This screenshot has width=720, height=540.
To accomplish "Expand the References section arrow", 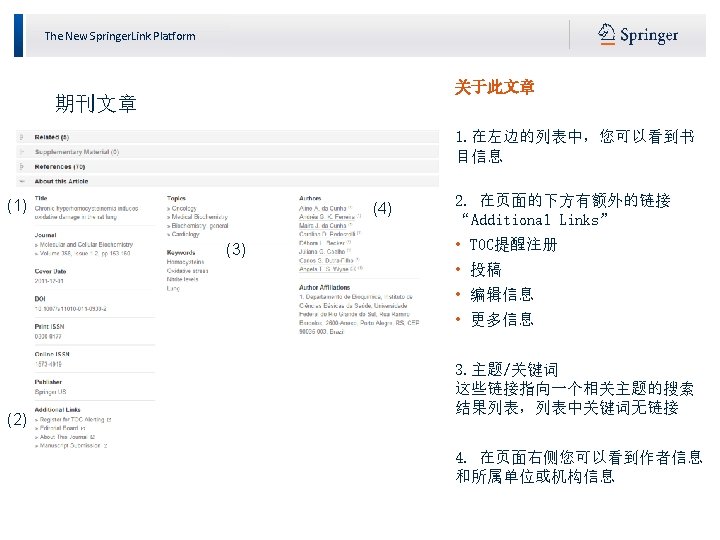I will tap(22, 166).
